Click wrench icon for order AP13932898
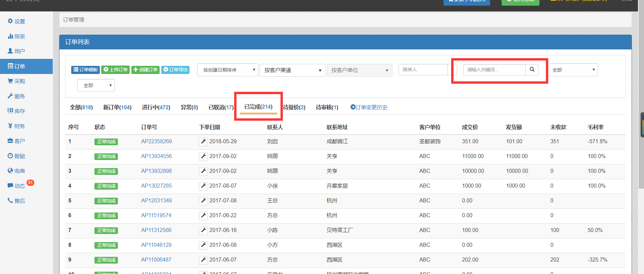 click(x=203, y=171)
